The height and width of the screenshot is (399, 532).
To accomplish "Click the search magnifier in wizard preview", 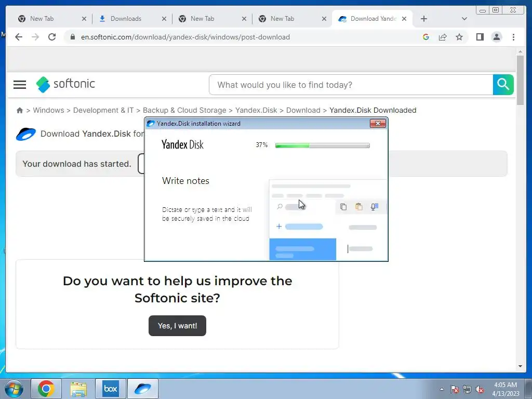I will point(280,206).
